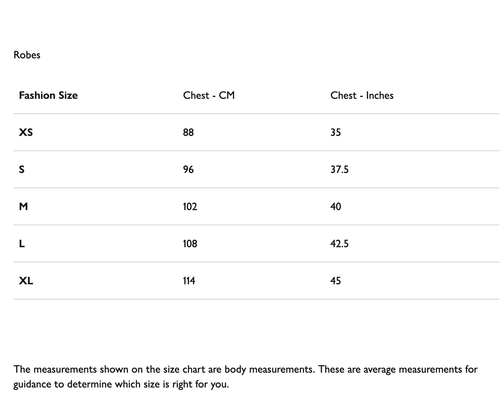This screenshot has height=400, width=500.
Task: Click the 108 cm chest value
Action: pos(190,244)
